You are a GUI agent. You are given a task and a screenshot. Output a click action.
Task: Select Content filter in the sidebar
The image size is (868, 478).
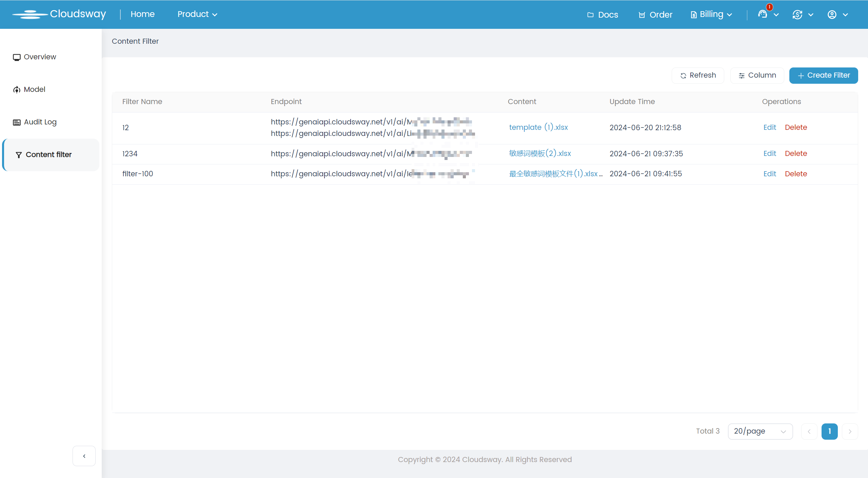(48, 155)
